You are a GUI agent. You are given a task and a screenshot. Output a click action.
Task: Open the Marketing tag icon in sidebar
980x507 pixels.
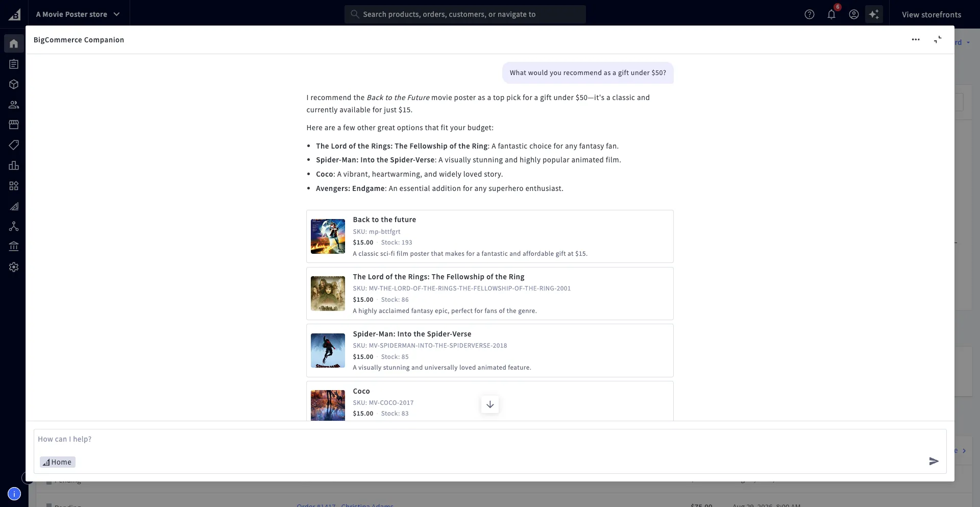click(14, 145)
